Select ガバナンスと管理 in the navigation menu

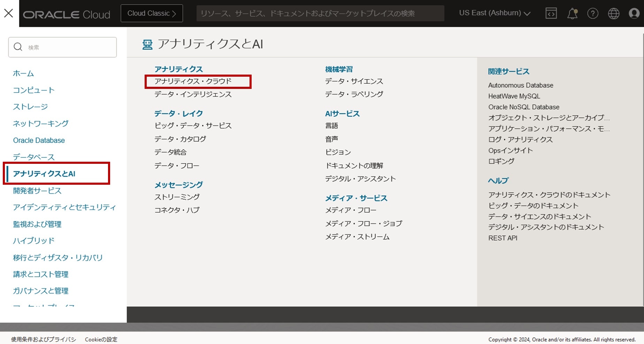[41, 291]
